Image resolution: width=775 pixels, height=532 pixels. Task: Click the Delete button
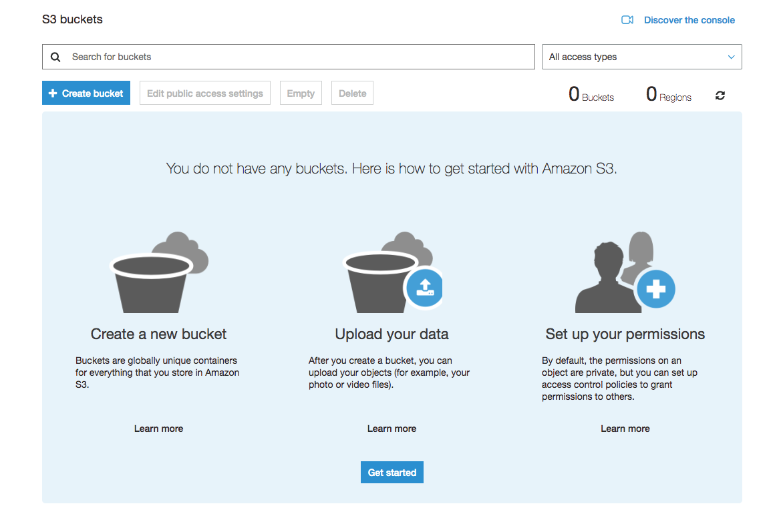352,93
